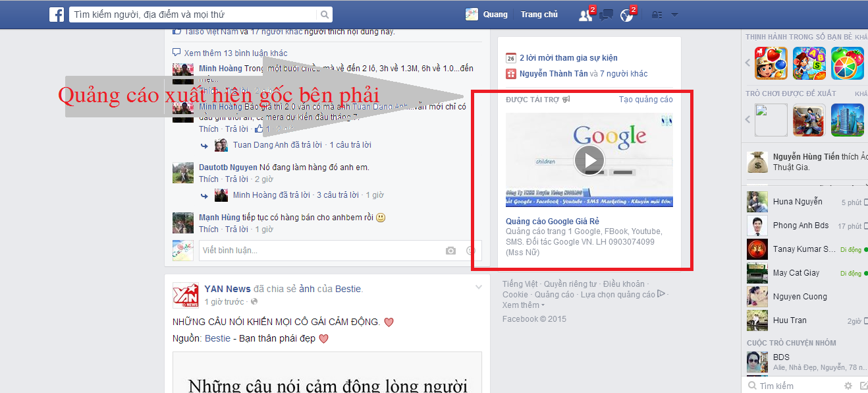
Task: Click the YAN News page name
Action: 227,289
